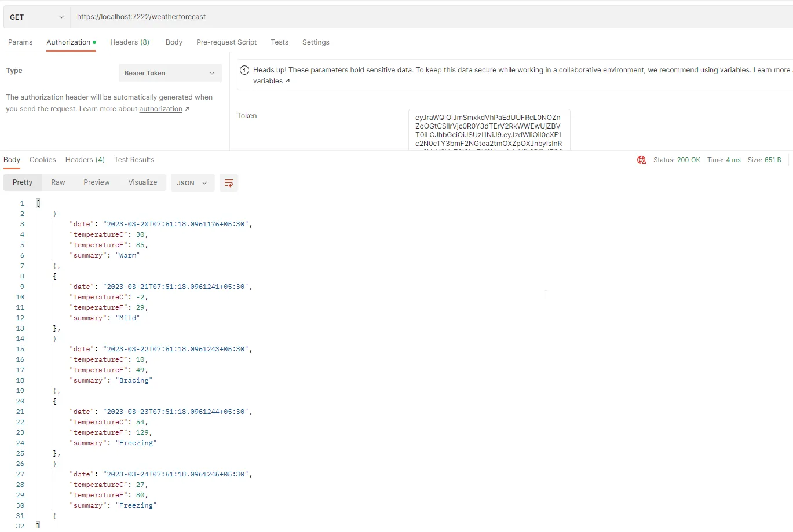Switch to the Cookies response tab
This screenshot has height=532, width=793.
point(43,159)
